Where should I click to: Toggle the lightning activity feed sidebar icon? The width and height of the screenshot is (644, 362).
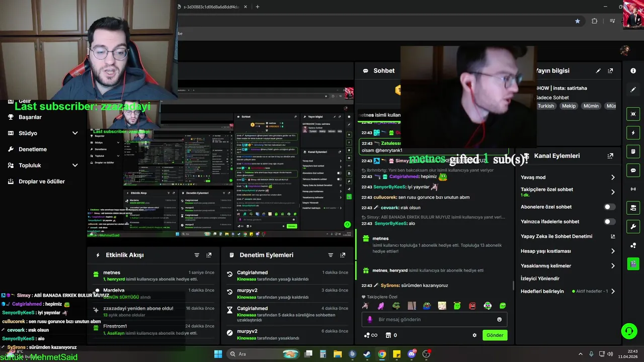click(633, 133)
